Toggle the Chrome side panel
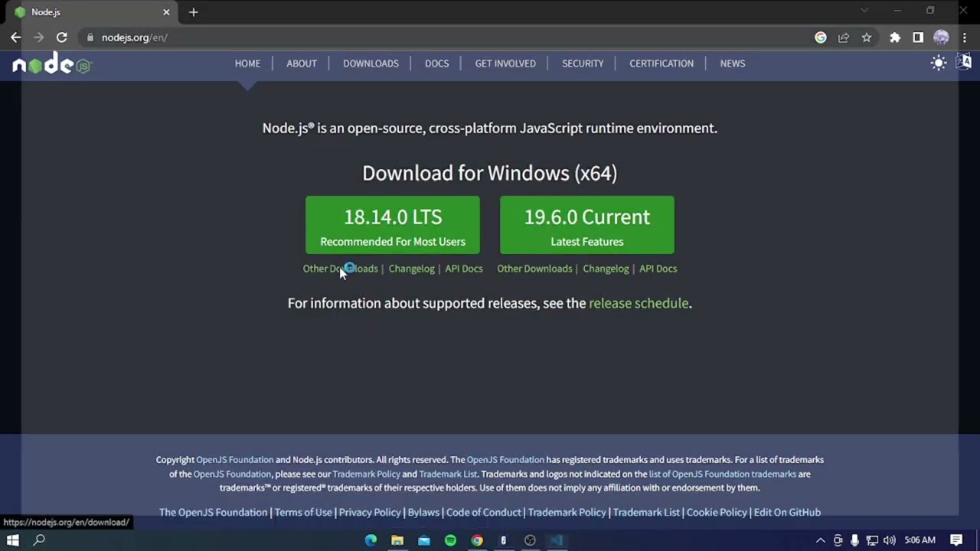Image resolution: width=980 pixels, height=551 pixels. [918, 37]
